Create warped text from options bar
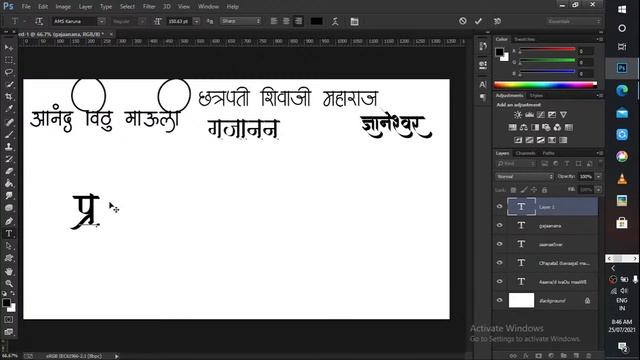This screenshot has height=360, width=640. pos(335,21)
